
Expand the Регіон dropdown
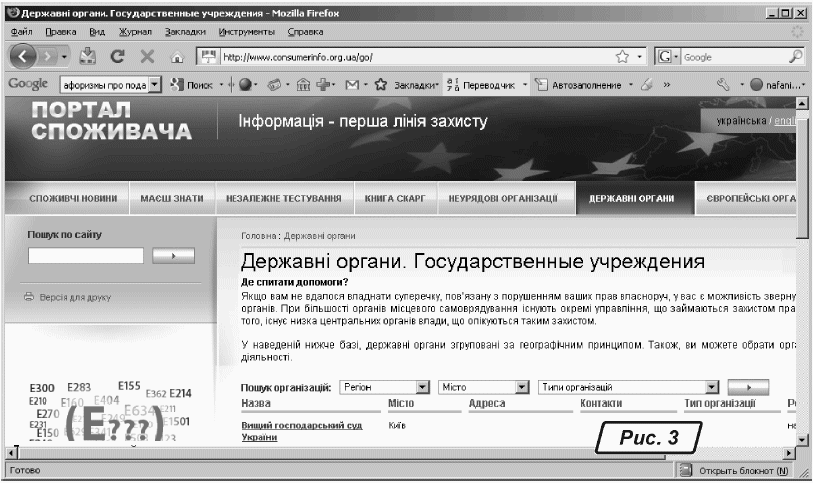coord(421,386)
